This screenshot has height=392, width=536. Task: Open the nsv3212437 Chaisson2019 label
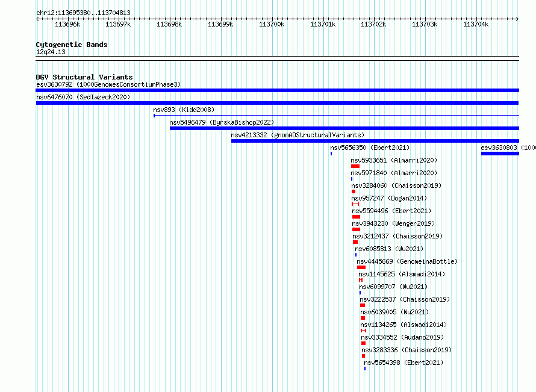(397, 236)
